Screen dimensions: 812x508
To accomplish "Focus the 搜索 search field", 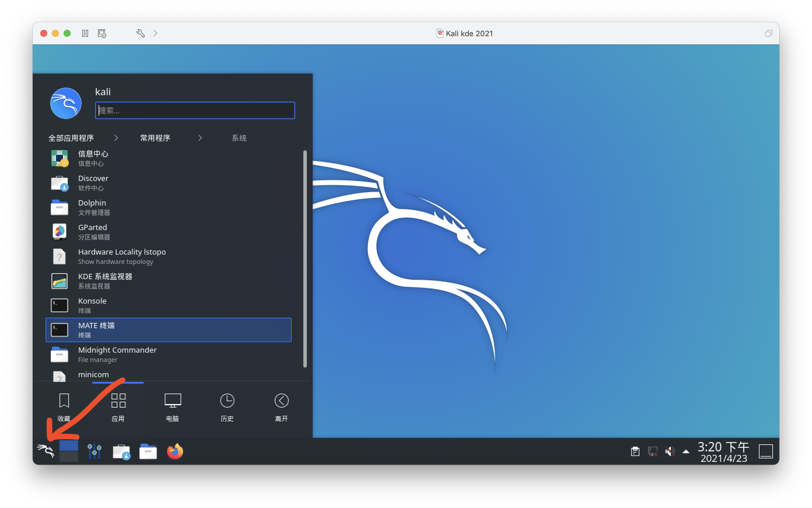I will 195,110.
